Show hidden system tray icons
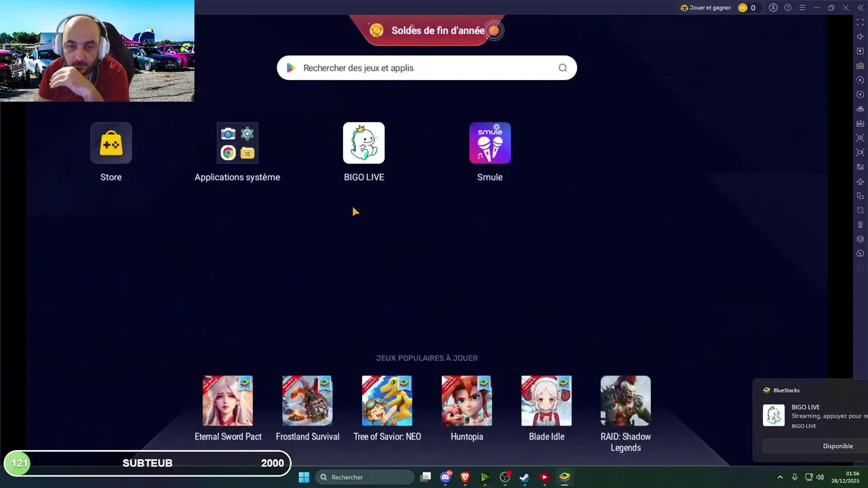Viewport: 868px width, 488px height. 780,477
